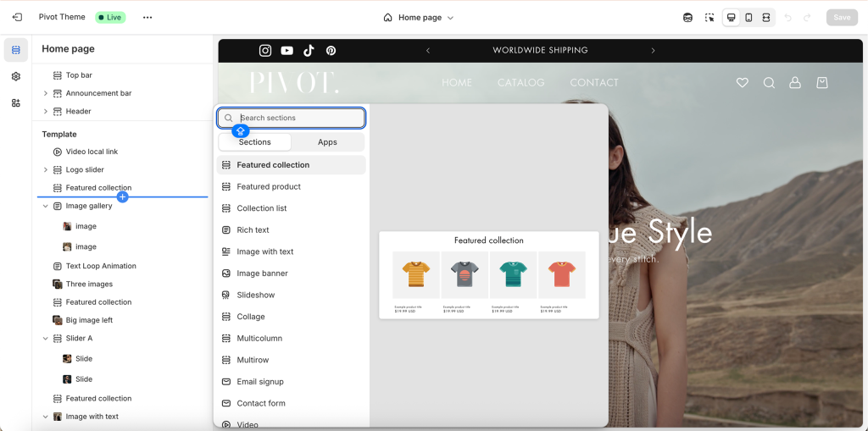
Task: Switch to the Sections tab
Action: pos(254,142)
